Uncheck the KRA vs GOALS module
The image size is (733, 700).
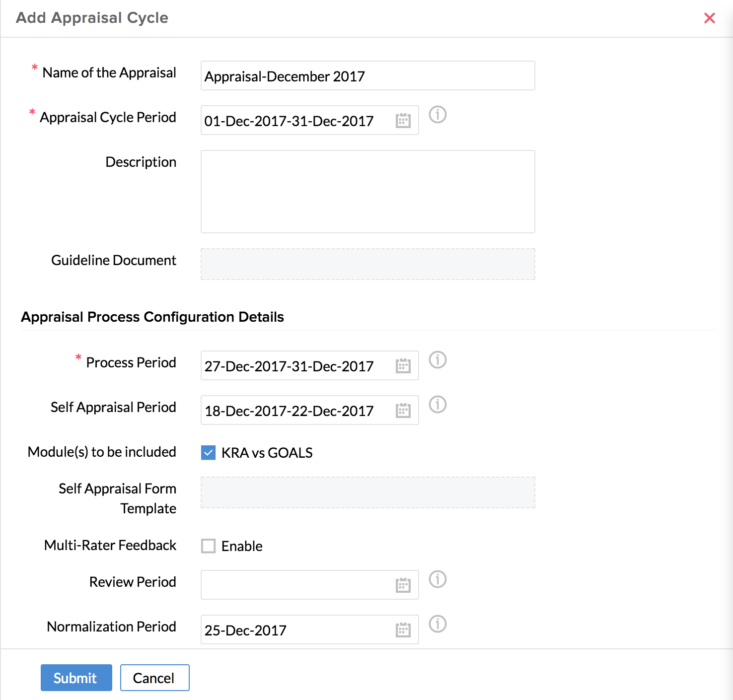click(208, 453)
